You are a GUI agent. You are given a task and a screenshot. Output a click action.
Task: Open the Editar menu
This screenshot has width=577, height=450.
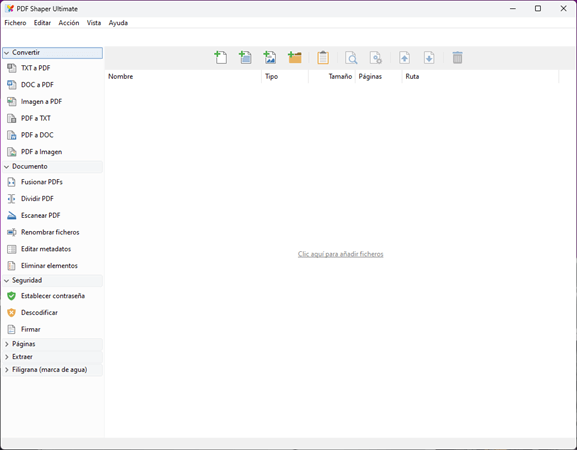[x=42, y=23]
